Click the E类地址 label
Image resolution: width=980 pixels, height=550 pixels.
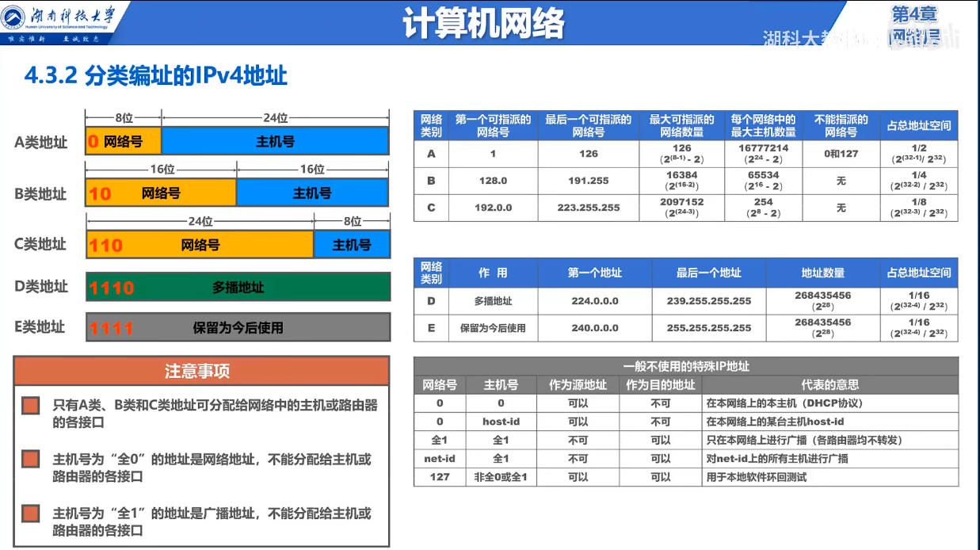point(40,327)
